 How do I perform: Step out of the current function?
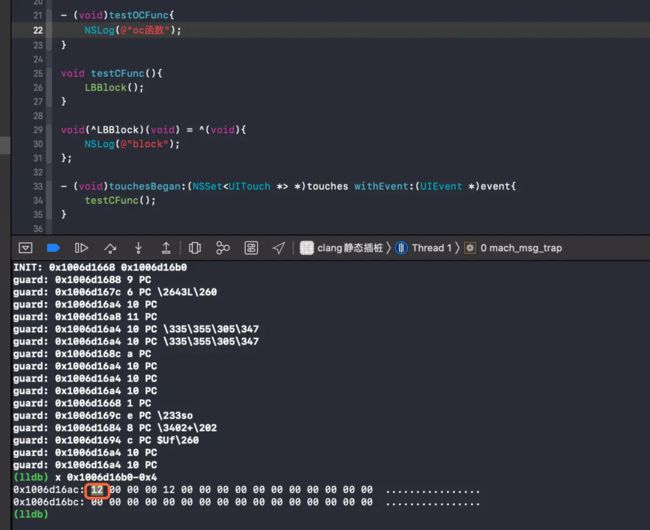pyautogui.click(x=166, y=248)
